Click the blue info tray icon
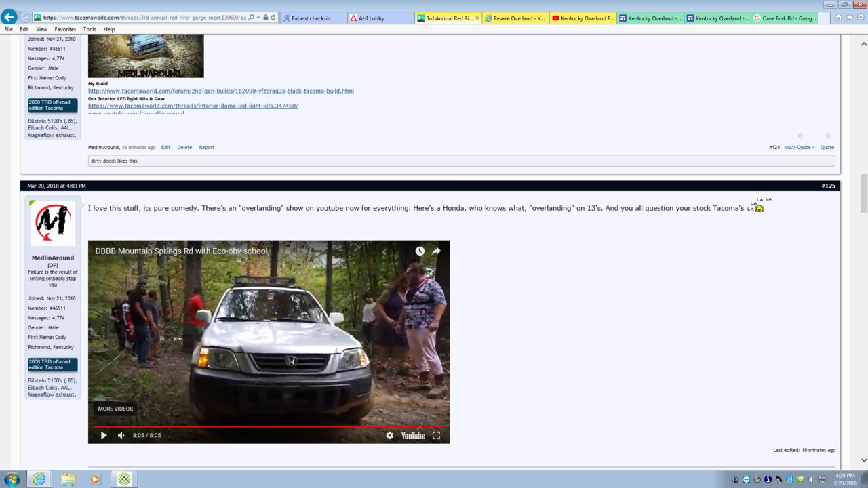This screenshot has width=868, height=488. [x=768, y=479]
